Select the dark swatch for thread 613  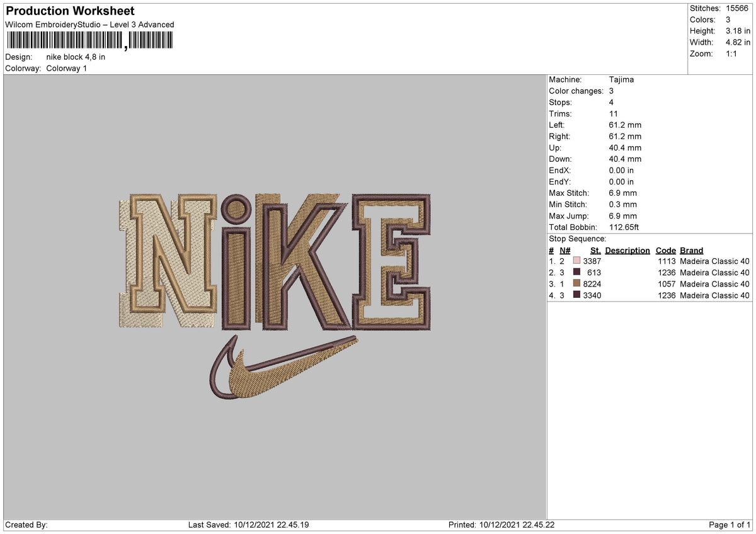click(x=576, y=272)
